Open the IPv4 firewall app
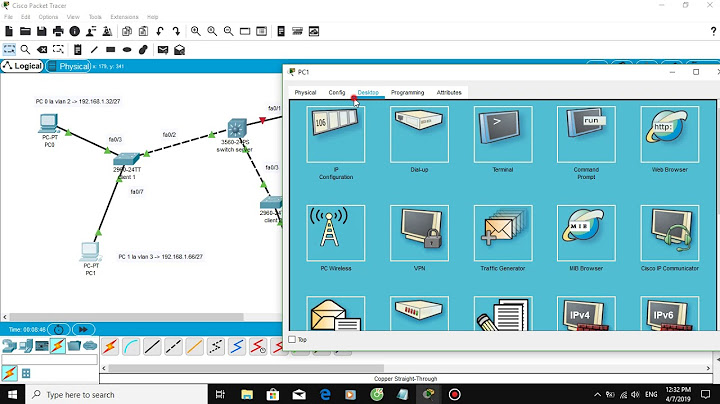Image resolution: width=720 pixels, height=404 pixels. (586, 314)
